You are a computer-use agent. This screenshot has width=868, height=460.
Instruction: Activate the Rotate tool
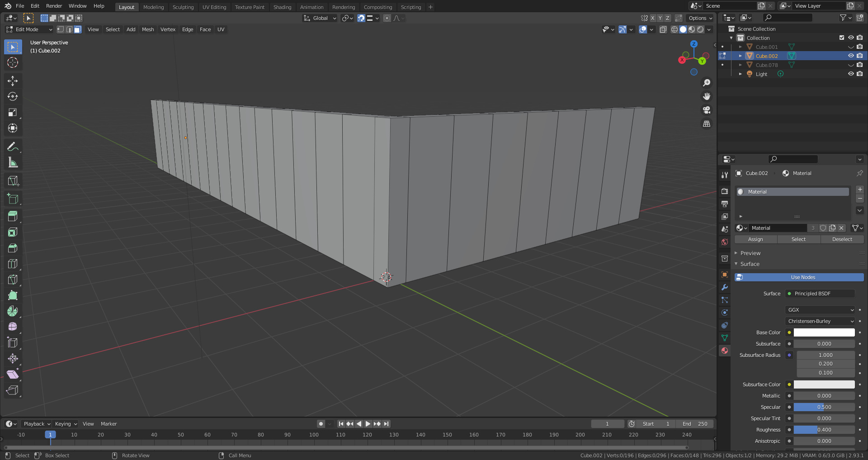click(13, 97)
